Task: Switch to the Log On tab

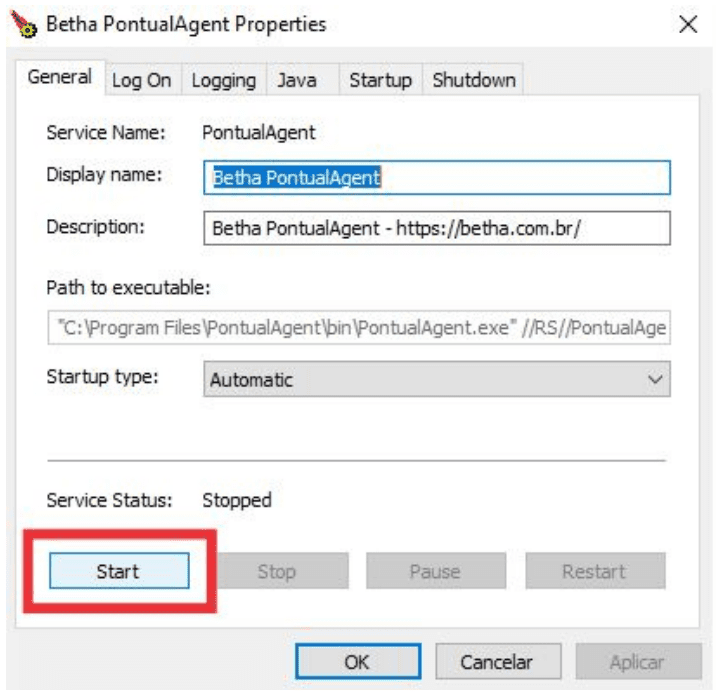Action: (141, 81)
